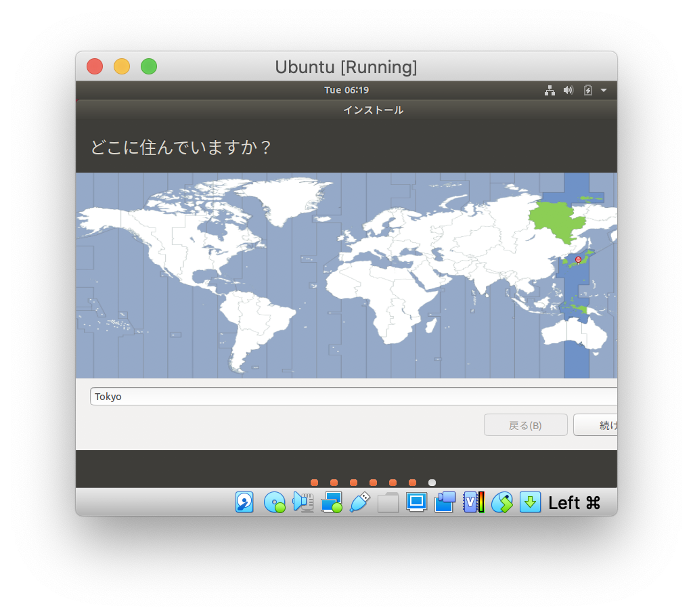Screen dimensions: 693x616
Task: Click the red Tokyo pin on the map
Action: coord(578,259)
